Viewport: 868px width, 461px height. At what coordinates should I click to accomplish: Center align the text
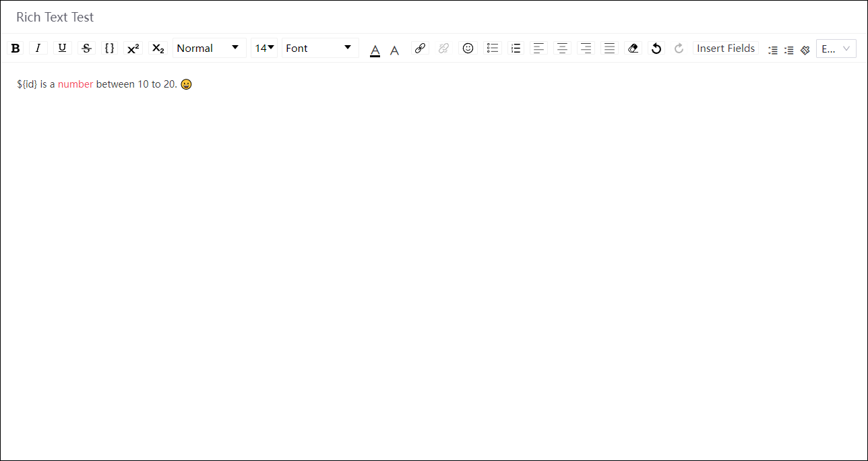[x=562, y=49]
